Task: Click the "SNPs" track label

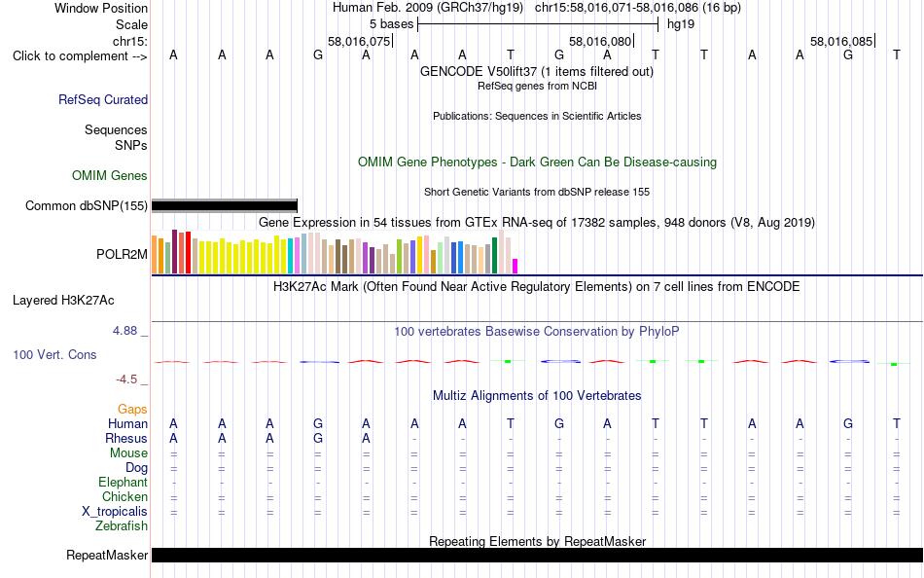Action: coord(131,145)
